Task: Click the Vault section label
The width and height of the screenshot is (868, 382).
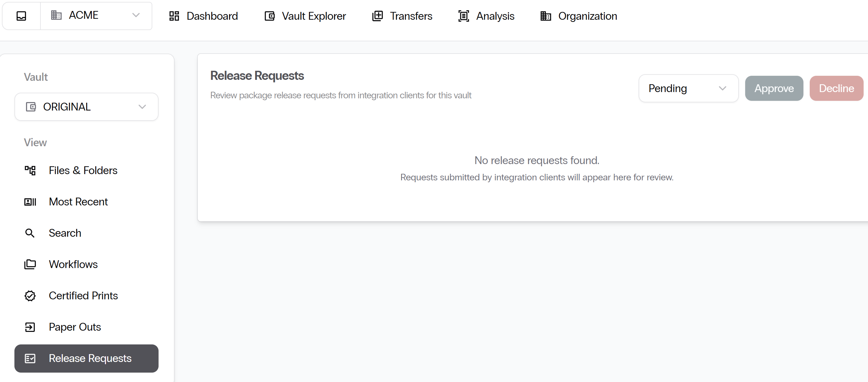Action: (36, 77)
